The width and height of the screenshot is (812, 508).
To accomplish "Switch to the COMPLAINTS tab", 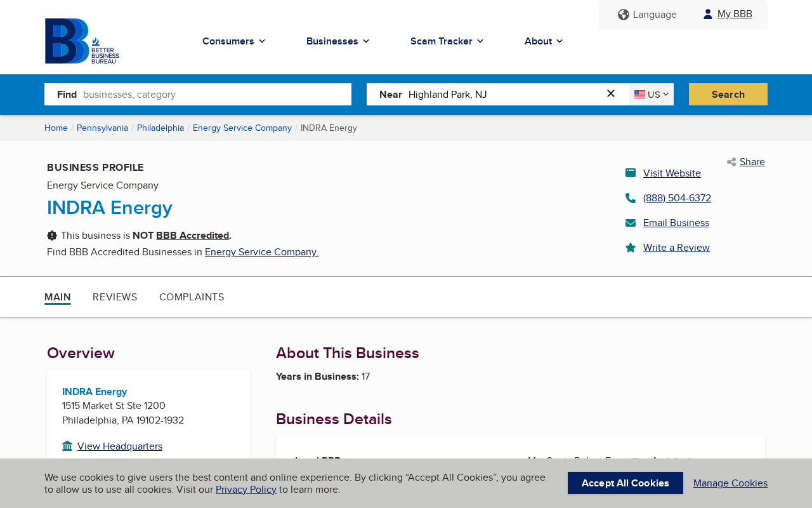I will pyautogui.click(x=192, y=297).
